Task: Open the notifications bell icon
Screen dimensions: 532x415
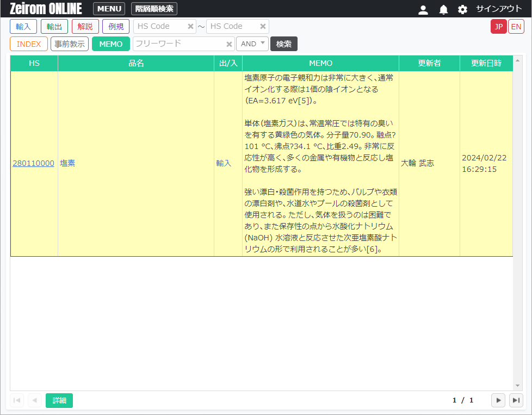Action: pyautogui.click(x=443, y=9)
